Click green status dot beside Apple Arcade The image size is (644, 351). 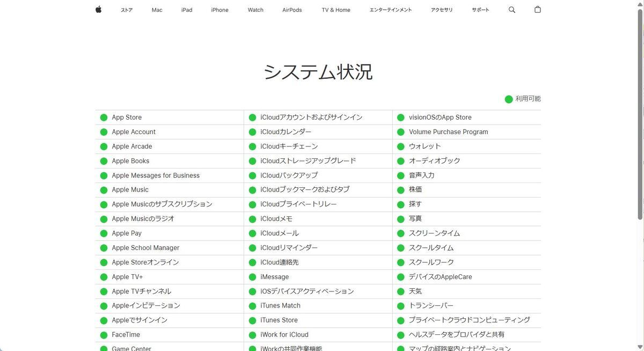click(x=104, y=147)
